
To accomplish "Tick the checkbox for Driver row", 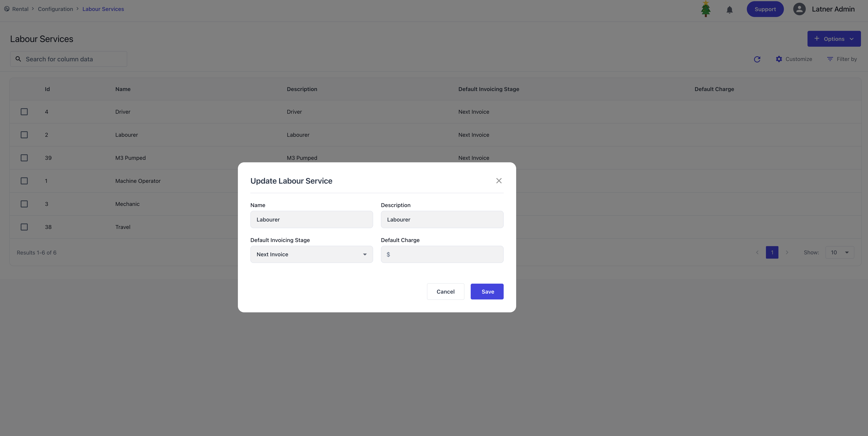I will click(24, 112).
